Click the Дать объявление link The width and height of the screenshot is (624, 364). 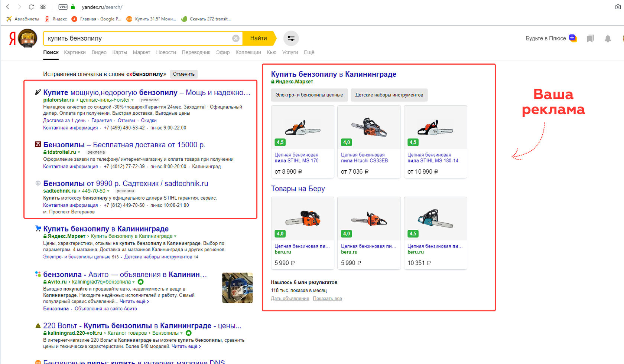pyautogui.click(x=290, y=299)
